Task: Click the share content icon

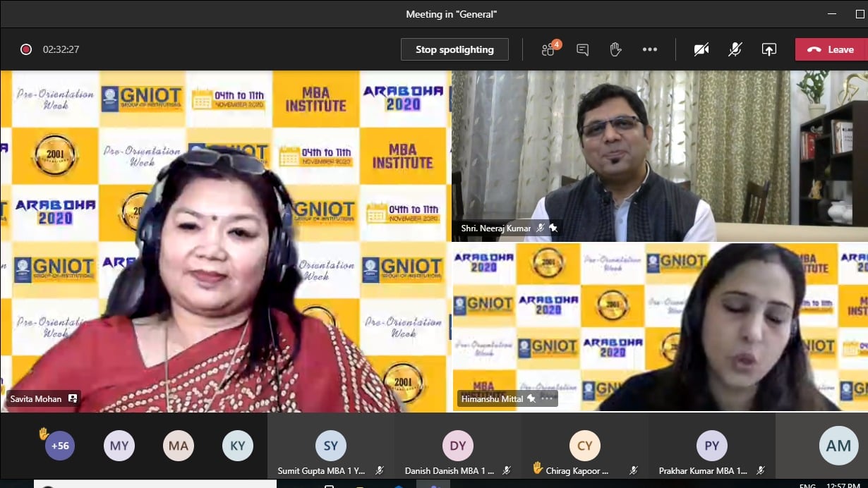Action: click(768, 49)
